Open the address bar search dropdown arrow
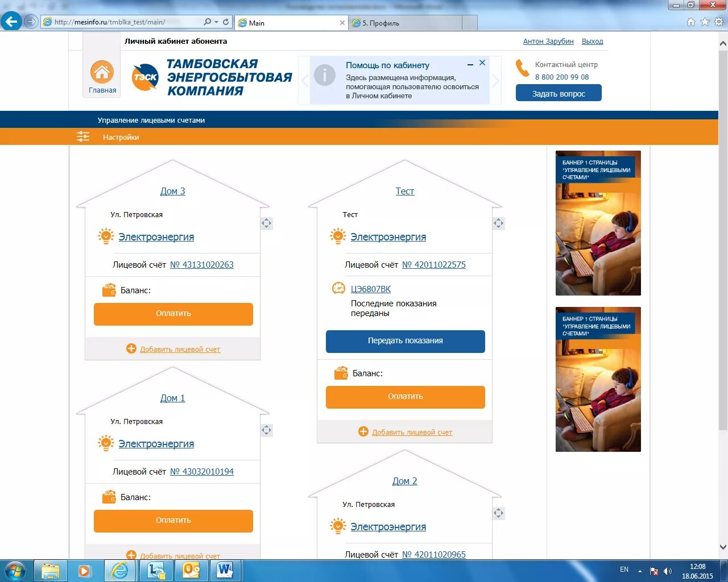The width and height of the screenshot is (728, 582). click(x=216, y=22)
